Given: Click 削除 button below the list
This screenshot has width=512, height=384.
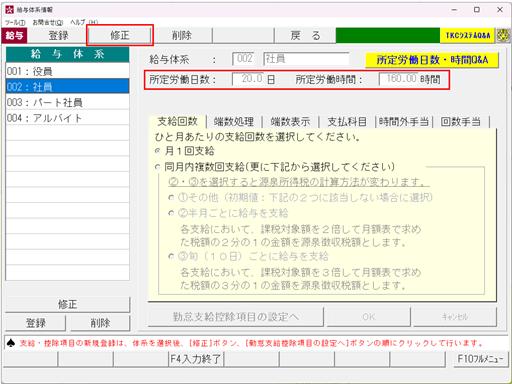Looking at the screenshot, I should tap(100, 323).
